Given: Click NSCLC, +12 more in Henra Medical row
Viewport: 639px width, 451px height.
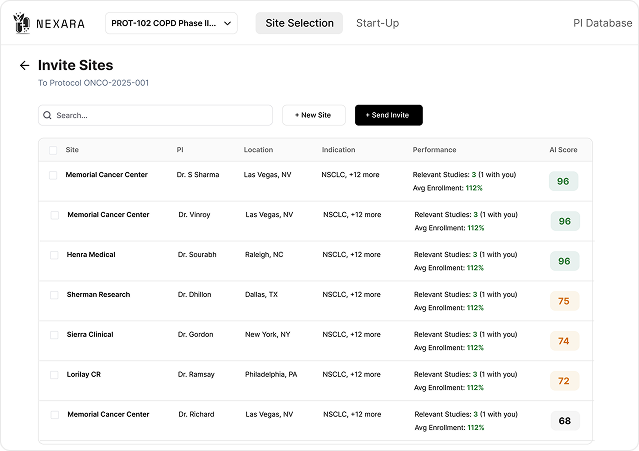Looking at the screenshot, I should point(351,255).
